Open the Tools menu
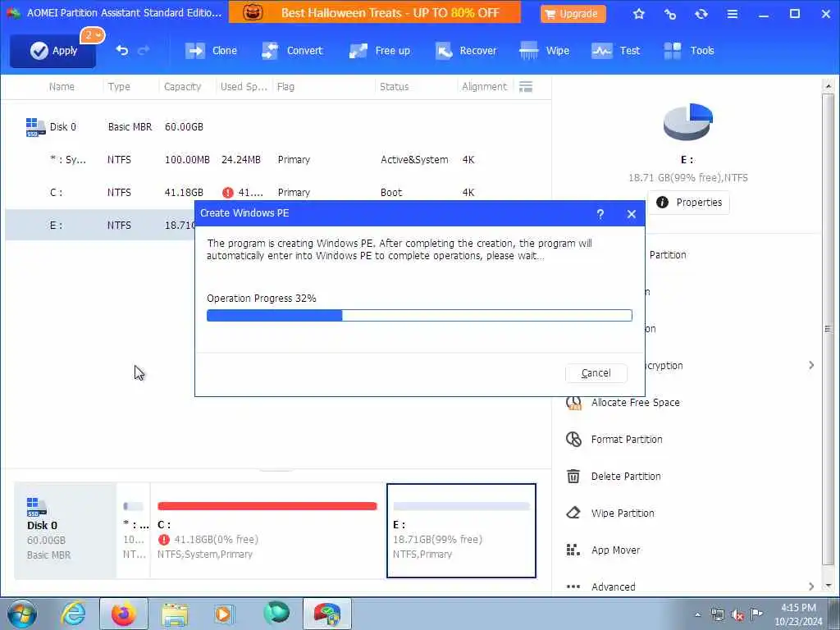The image size is (840, 630). coord(688,51)
